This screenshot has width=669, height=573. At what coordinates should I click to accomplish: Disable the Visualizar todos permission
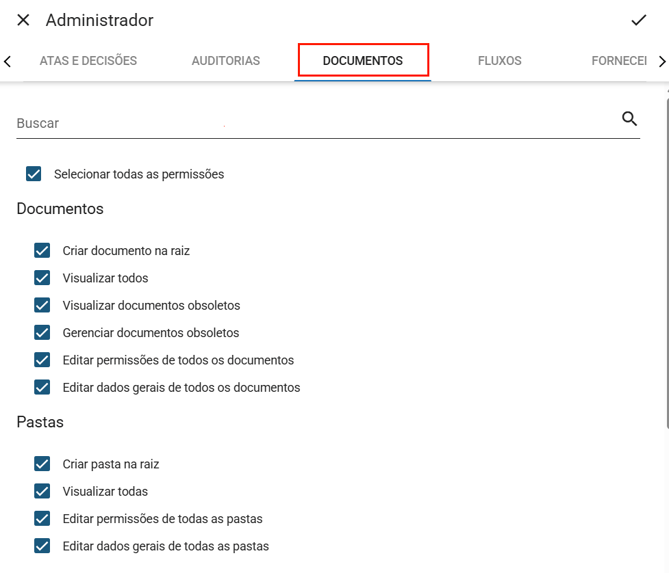tap(42, 278)
